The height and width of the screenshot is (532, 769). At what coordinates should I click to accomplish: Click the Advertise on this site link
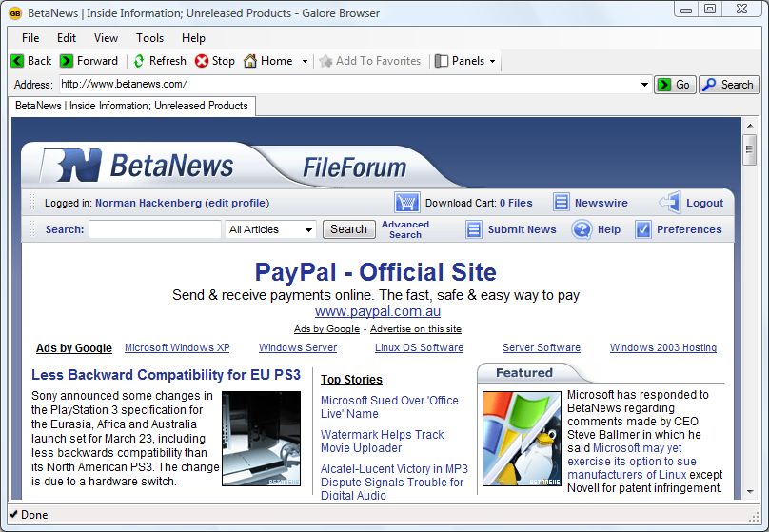click(415, 329)
